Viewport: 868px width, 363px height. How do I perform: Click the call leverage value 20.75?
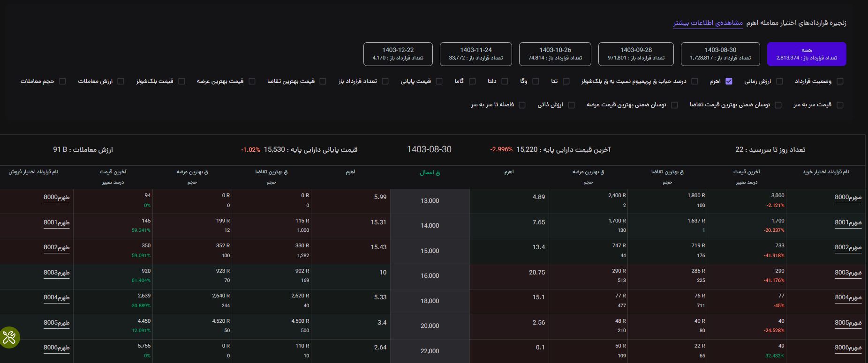pos(537,272)
